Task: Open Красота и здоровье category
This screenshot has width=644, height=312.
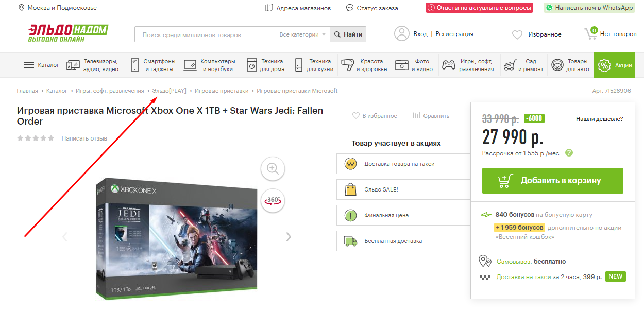Action: point(364,65)
